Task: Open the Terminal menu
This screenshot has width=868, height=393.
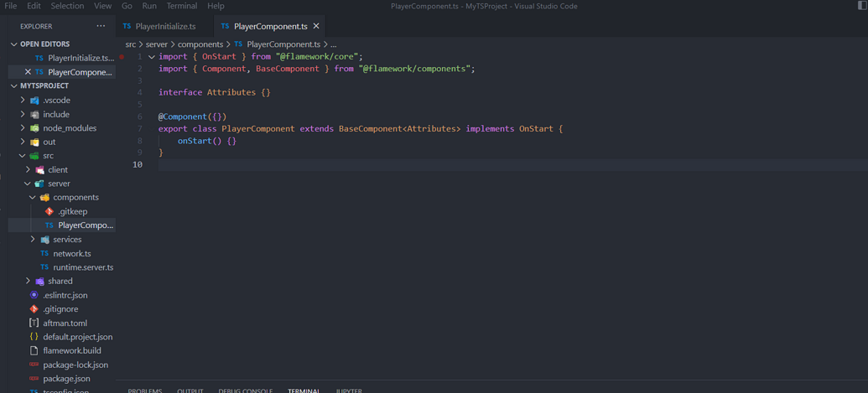Action: [181, 6]
